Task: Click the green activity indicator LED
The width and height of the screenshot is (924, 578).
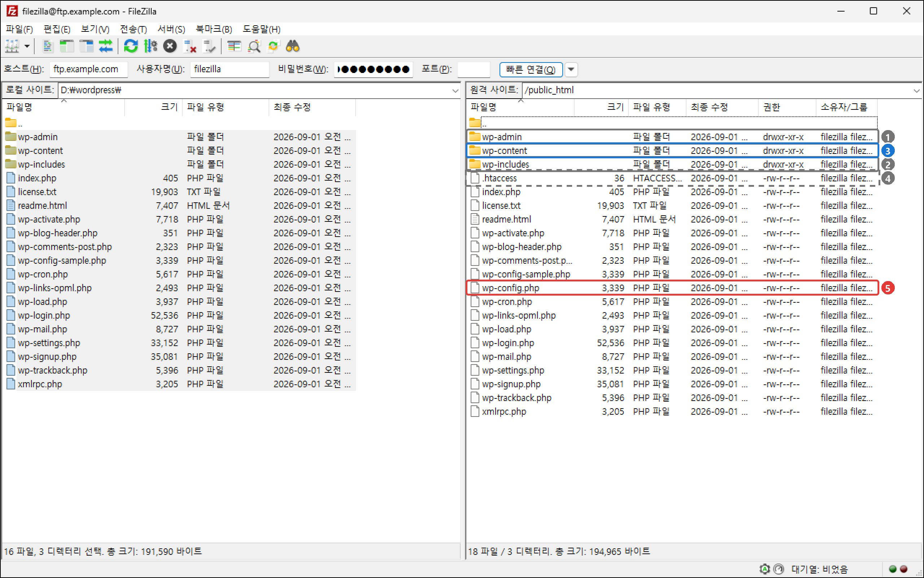Action: pos(893,569)
